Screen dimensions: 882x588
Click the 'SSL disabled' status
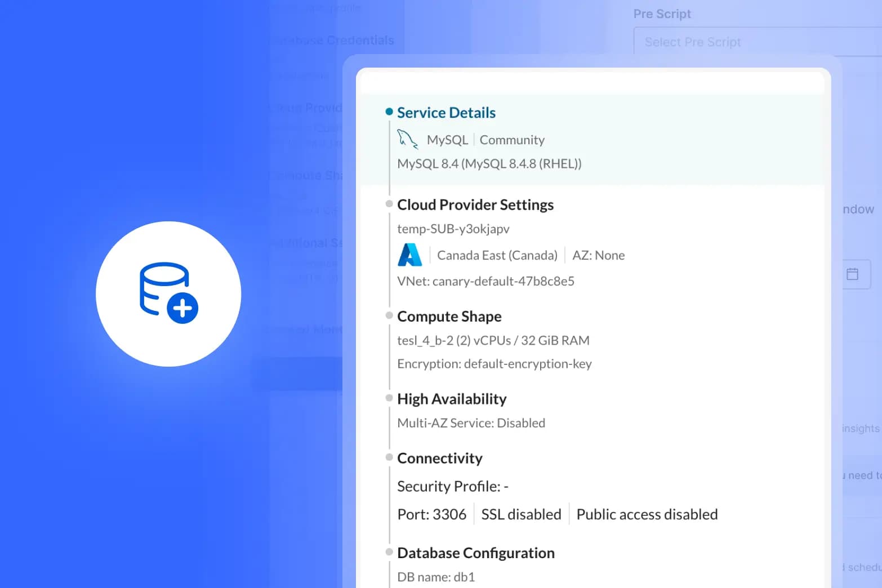coord(522,514)
